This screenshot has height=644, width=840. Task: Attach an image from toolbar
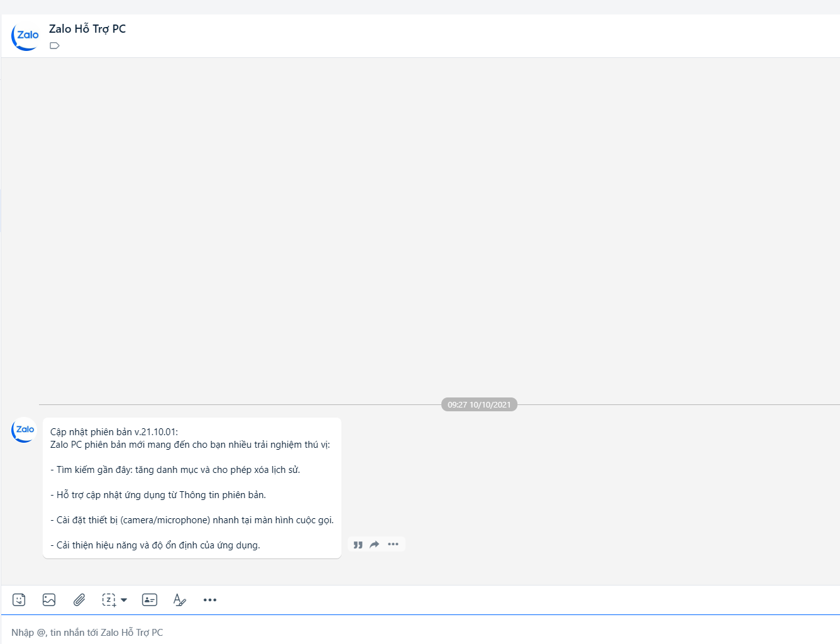coord(49,600)
